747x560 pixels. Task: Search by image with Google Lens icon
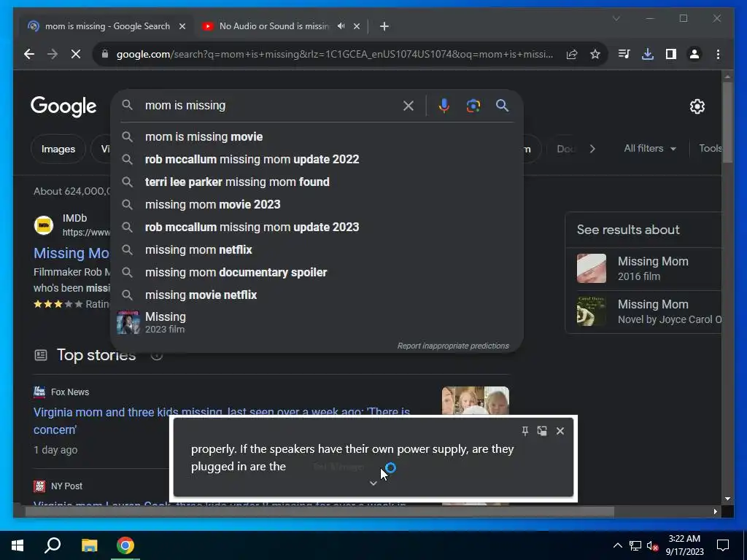coord(473,106)
